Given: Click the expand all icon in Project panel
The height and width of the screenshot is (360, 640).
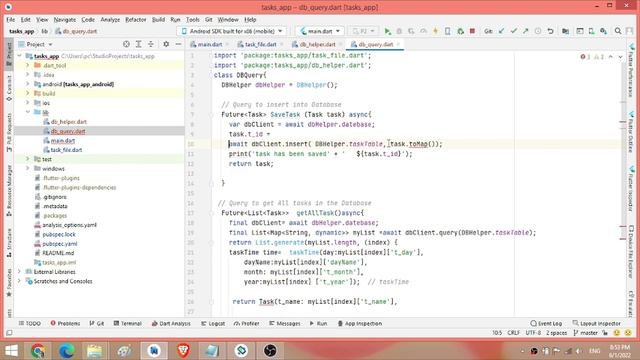Looking at the screenshot, I should [x=139, y=44].
